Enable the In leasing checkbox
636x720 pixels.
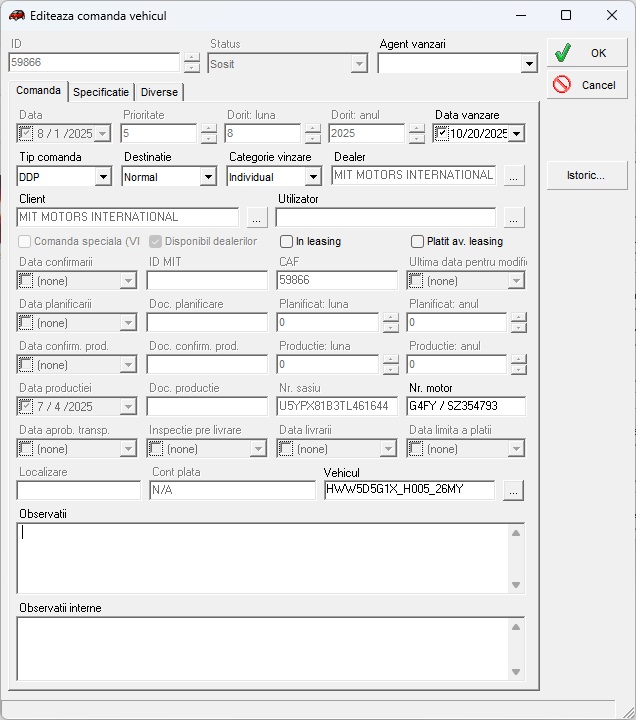point(287,241)
